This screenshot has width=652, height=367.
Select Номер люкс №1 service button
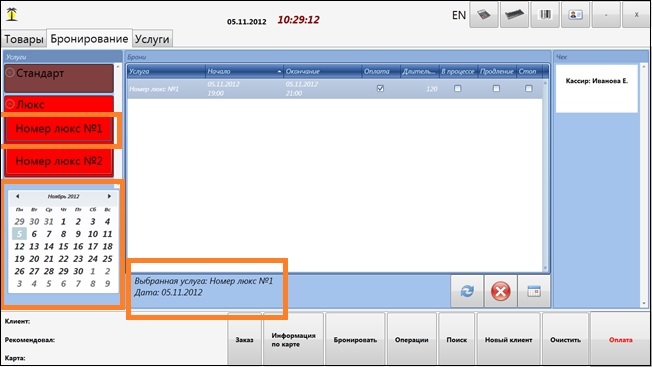[59, 129]
